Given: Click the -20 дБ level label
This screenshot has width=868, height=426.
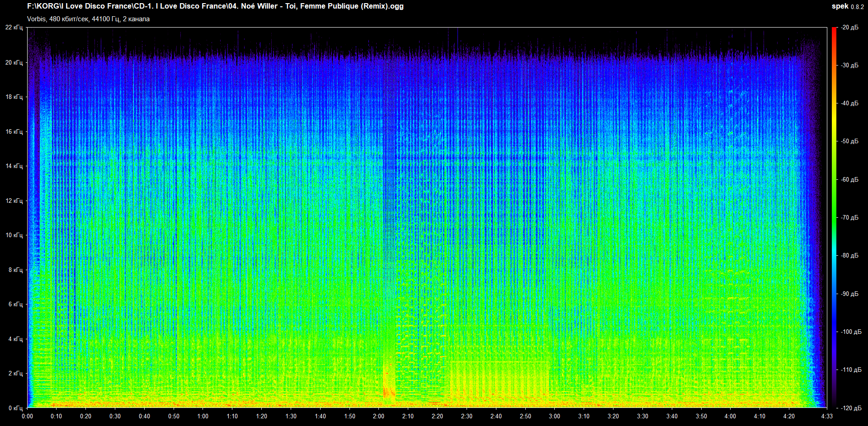Looking at the screenshot, I should click(x=849, y=28).
